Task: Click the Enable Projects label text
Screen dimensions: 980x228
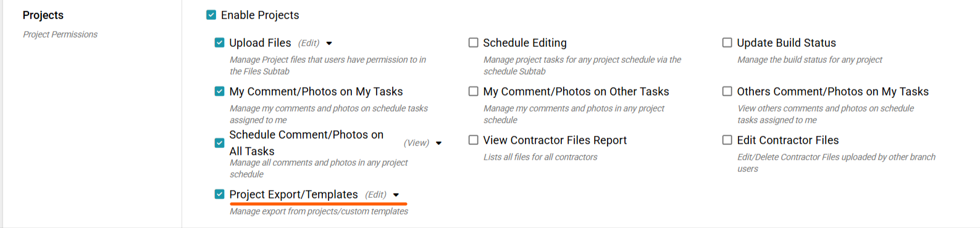Action: point(260,15)
